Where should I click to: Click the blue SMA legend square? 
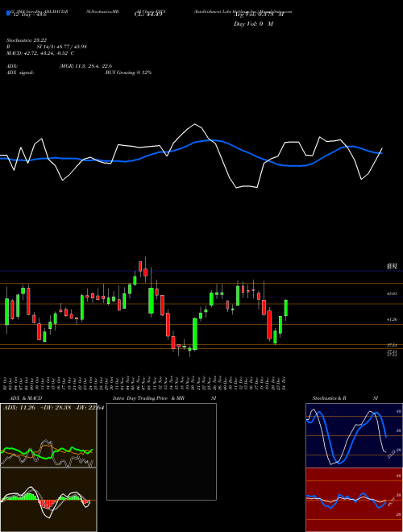[x=9, y=13]
